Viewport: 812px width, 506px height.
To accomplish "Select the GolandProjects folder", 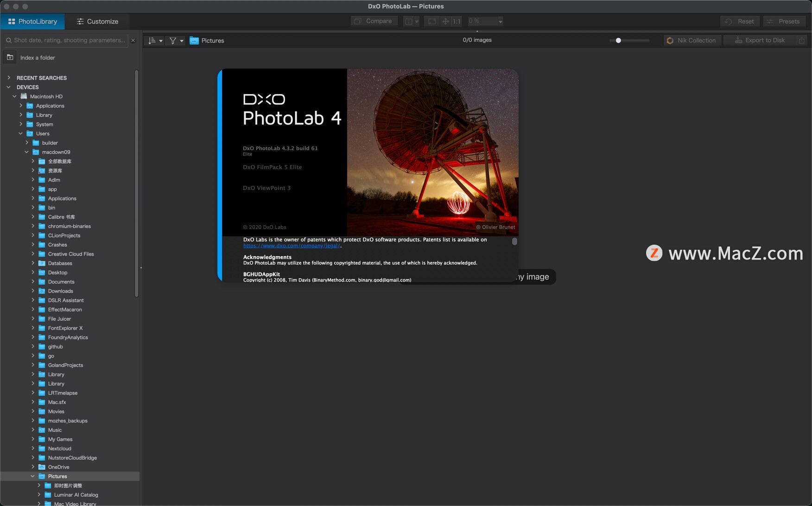I will [65, 365].
